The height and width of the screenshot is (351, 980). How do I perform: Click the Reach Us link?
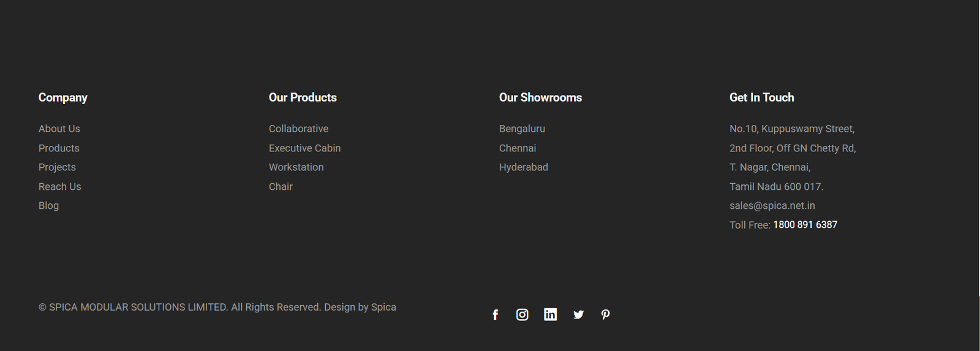(x=60, y=187)
